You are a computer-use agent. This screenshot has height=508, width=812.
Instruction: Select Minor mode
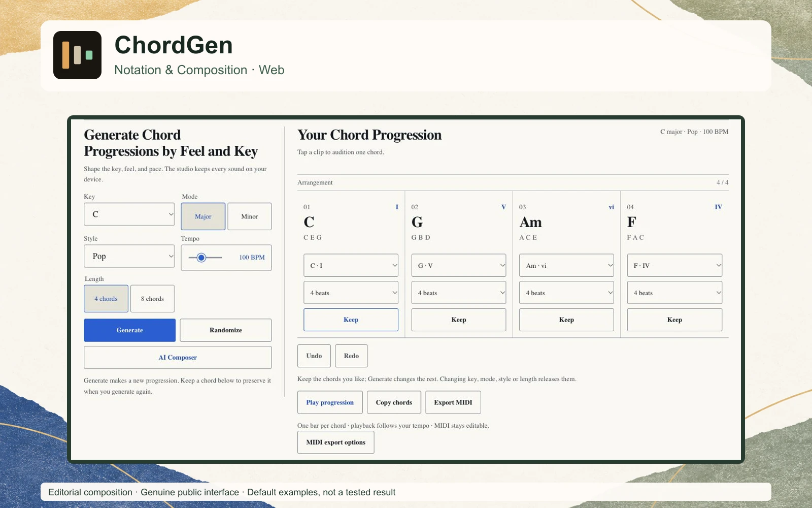(249, 216)
